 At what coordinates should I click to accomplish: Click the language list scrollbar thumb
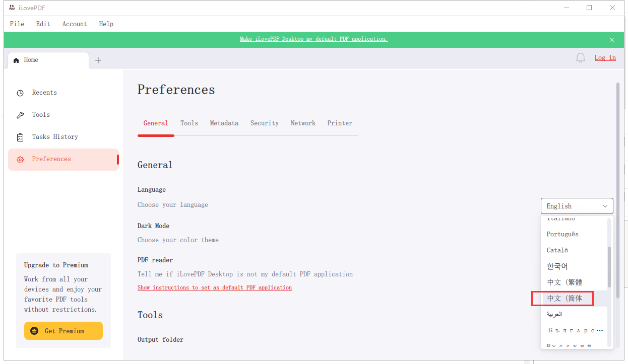(609, 267)
